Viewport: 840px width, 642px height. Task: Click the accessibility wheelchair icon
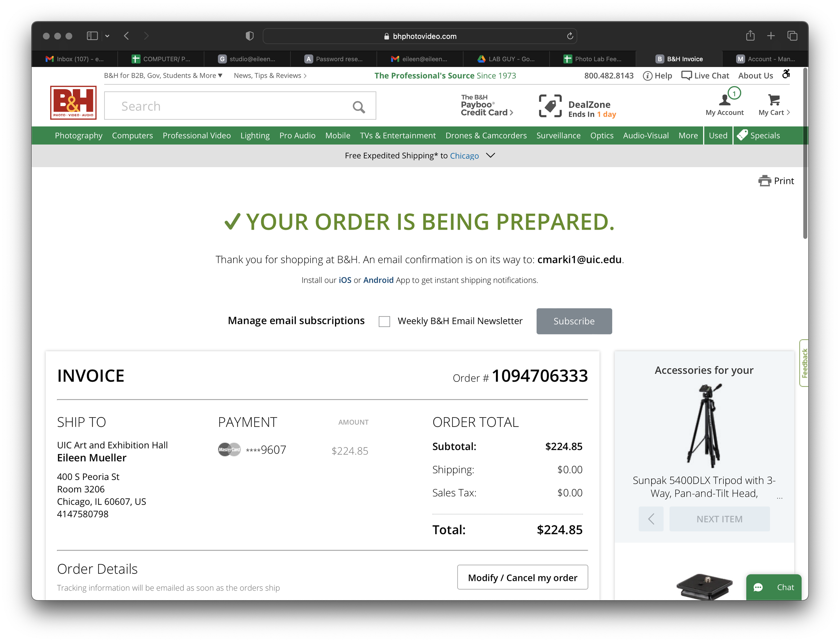[x=786, y=74]
